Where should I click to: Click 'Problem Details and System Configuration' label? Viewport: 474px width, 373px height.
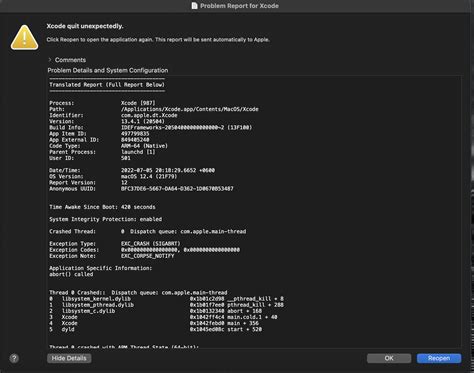(x=108, y=70)
